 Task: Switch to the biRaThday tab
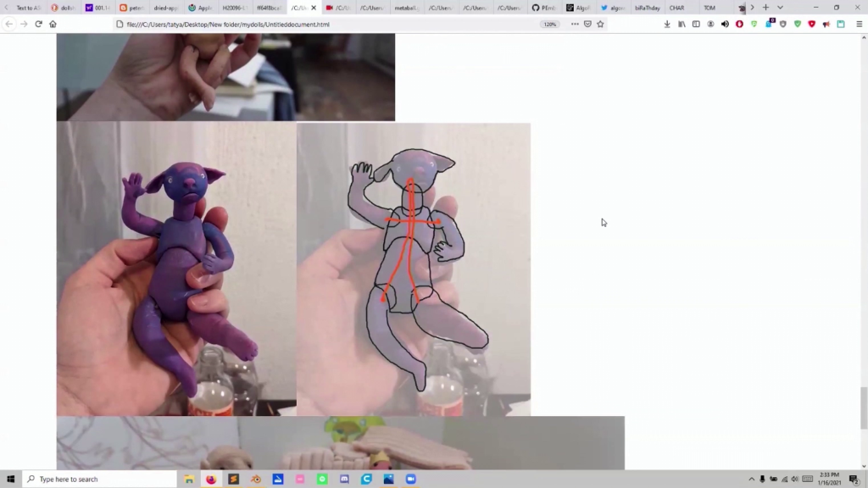pos(647,8)
